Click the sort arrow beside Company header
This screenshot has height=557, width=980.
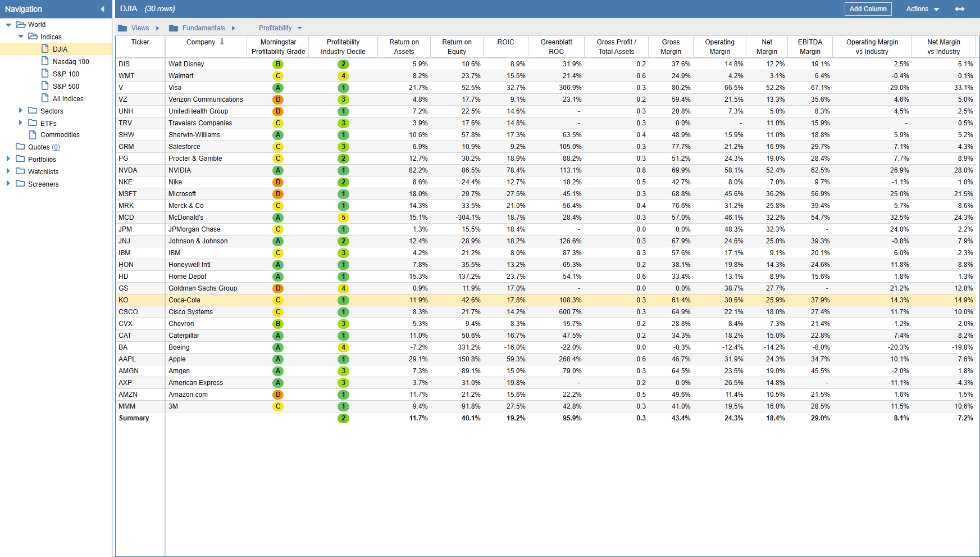click(222, 42)
